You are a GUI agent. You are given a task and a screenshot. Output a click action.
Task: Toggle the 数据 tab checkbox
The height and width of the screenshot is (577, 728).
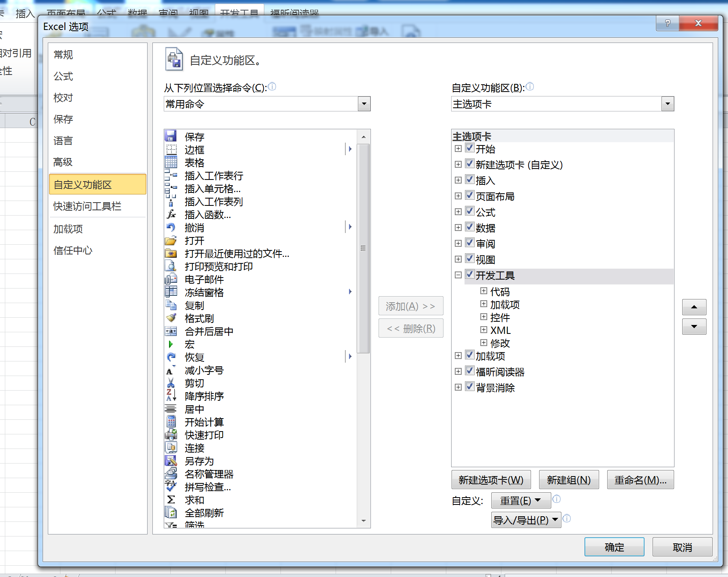[x=469, y=227]
